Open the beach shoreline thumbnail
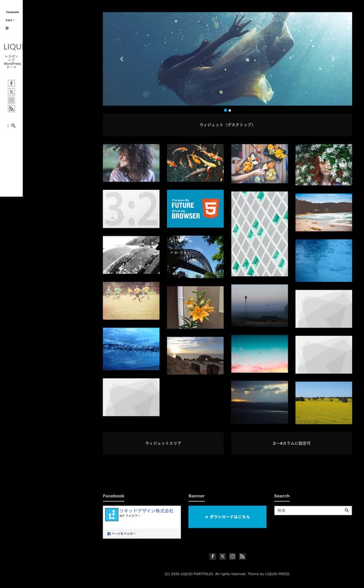 click(x=323, y=212)
